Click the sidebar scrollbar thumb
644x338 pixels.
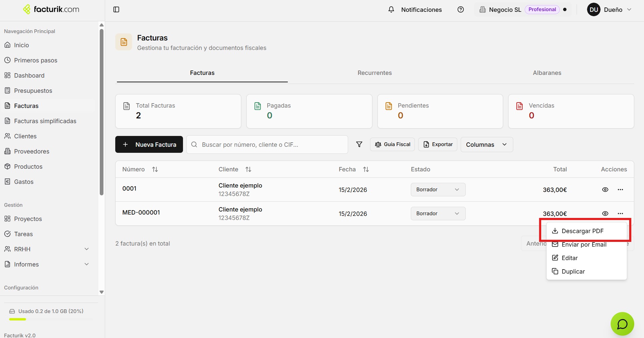[101, 112]
